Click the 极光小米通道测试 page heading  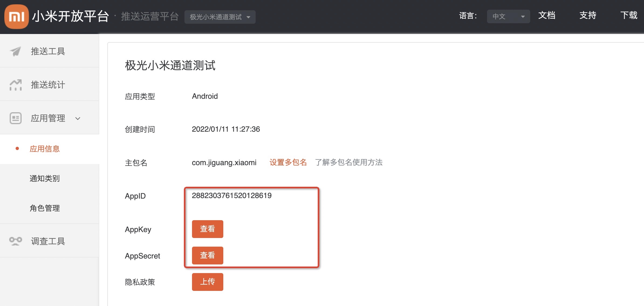coord(170,66)
